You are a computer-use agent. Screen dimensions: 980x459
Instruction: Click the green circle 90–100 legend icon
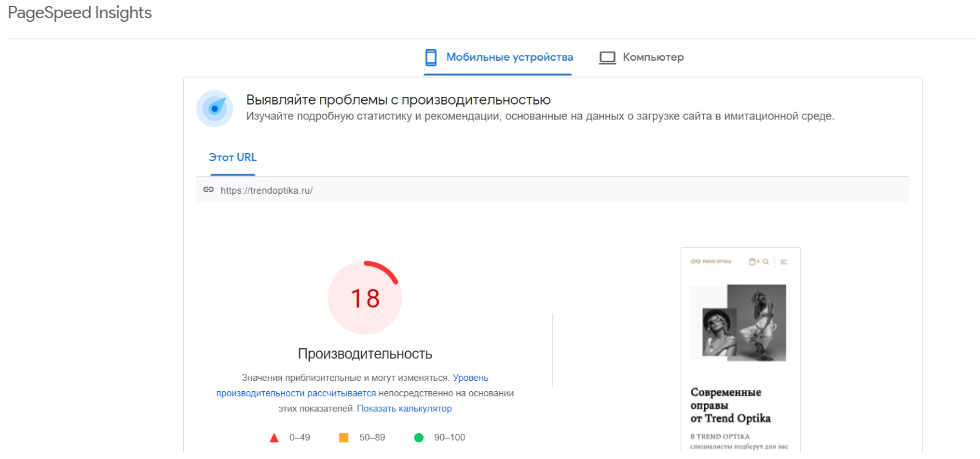click(x=419, y=438)
